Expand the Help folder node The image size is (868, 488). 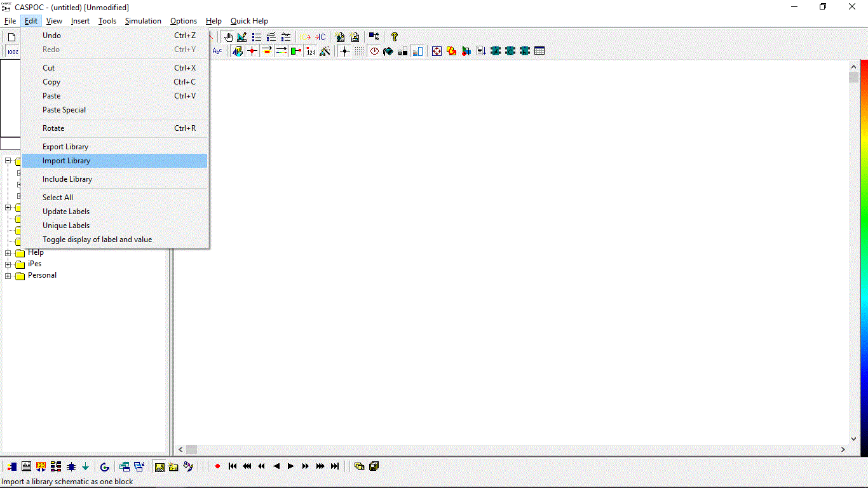8,253
